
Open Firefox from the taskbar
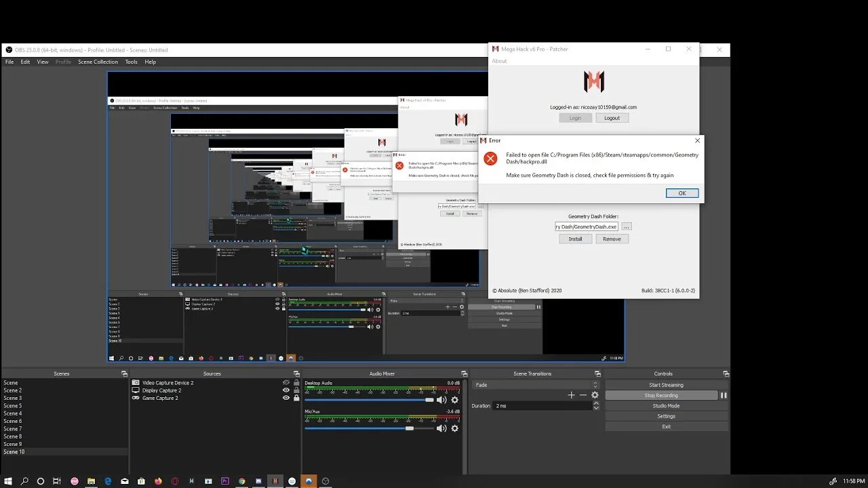158,481
